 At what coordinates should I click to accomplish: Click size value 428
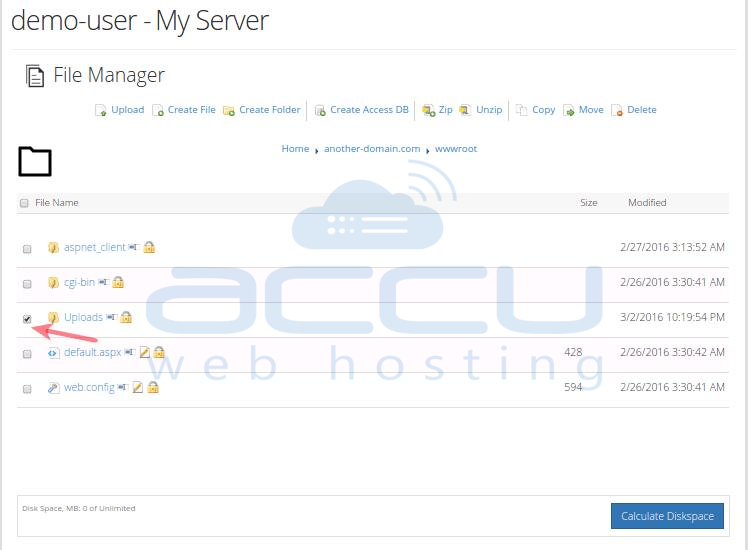(x=573, y=352)
